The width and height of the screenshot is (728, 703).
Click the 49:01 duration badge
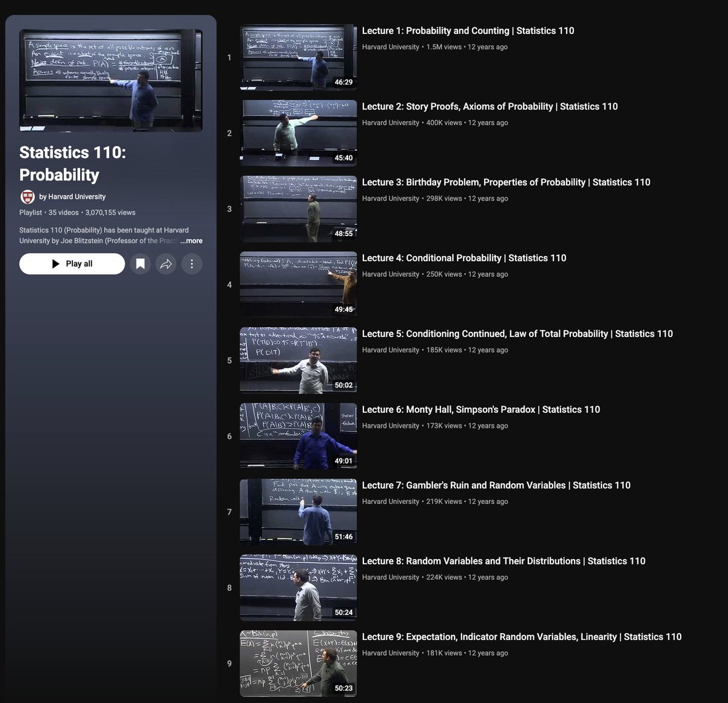pos(343,461)
